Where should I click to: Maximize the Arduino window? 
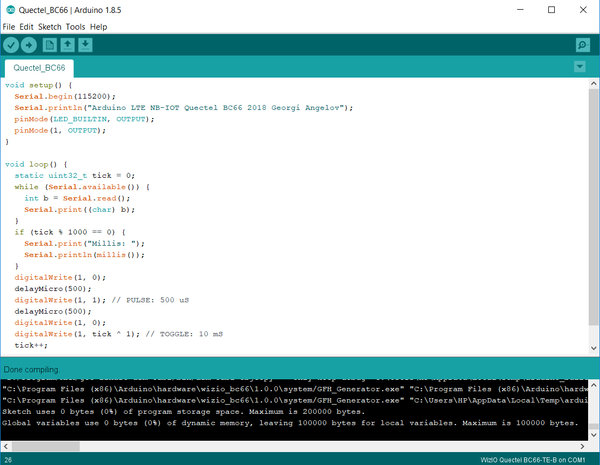[x=551, y=10]
